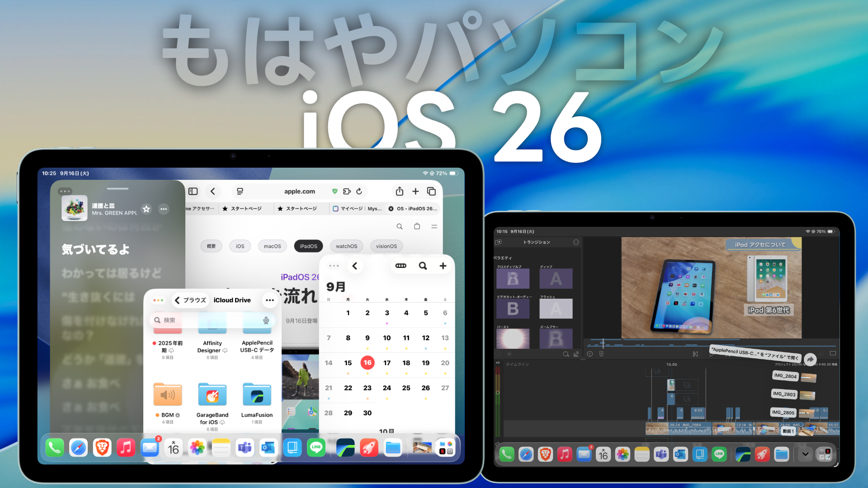This screenshot has height=488, width=868.
Task: Open apple.com hamburger menu
Action: pyautogui.click(x=434, y=226)
